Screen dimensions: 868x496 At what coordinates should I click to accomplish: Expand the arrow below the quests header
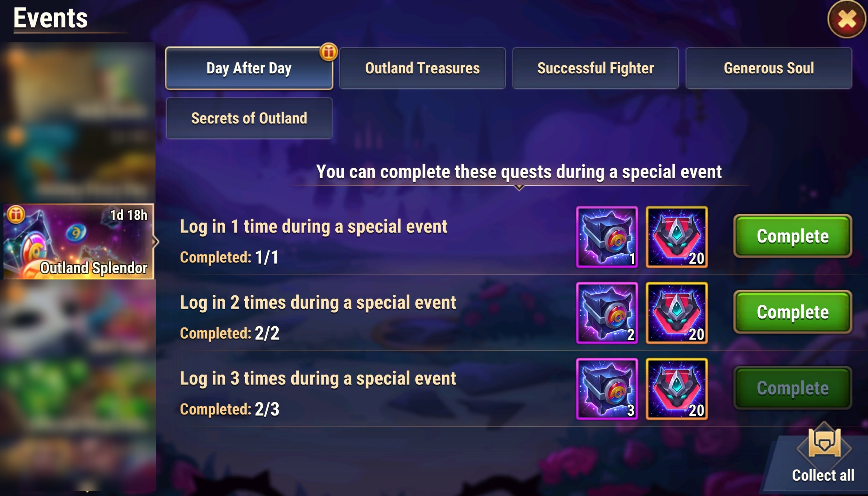(x=519, y=188)
